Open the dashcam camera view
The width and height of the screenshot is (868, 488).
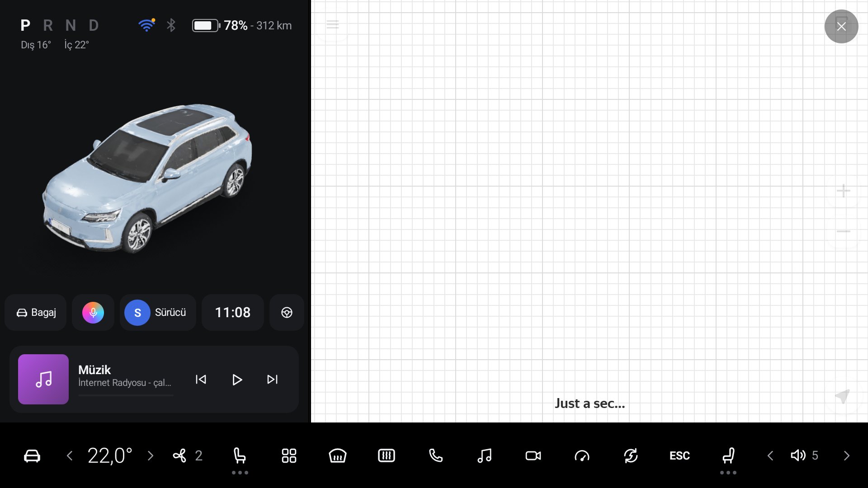[533, 455]
